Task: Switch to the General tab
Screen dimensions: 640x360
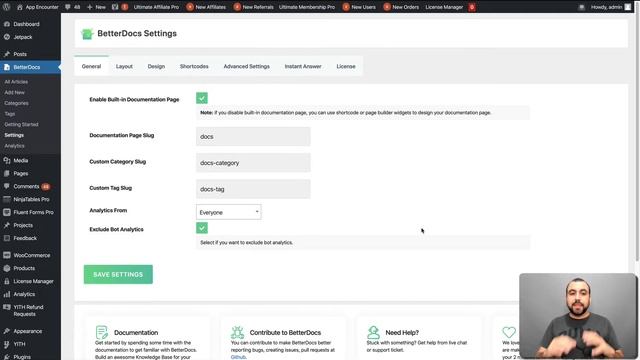Action: (91, 66)
